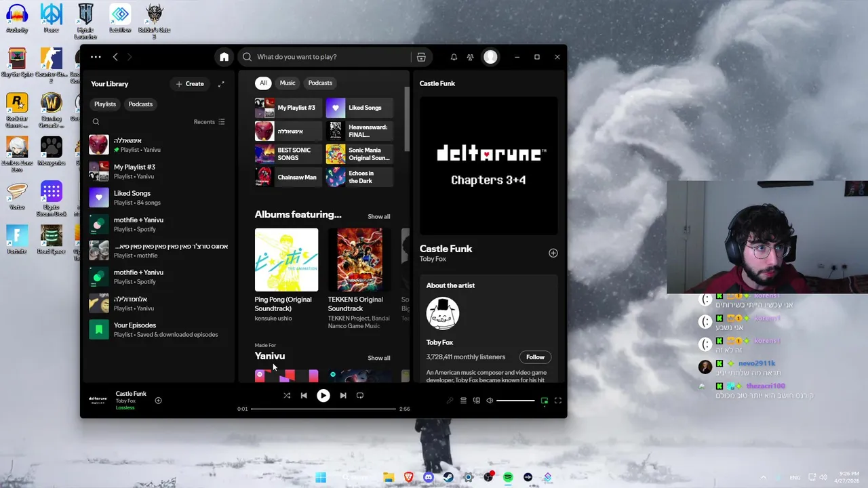Open the three-dot app menu
The image size is (868, 488).
96,57
